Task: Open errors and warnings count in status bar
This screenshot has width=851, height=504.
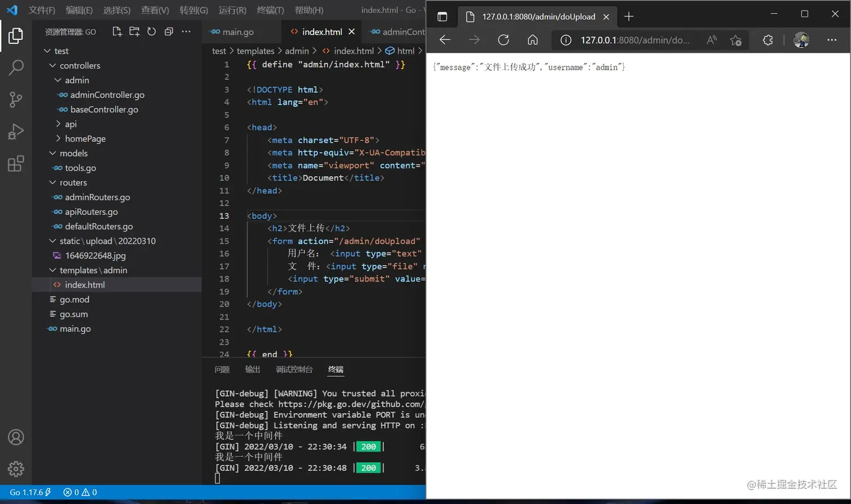Action: pos(80,492)
